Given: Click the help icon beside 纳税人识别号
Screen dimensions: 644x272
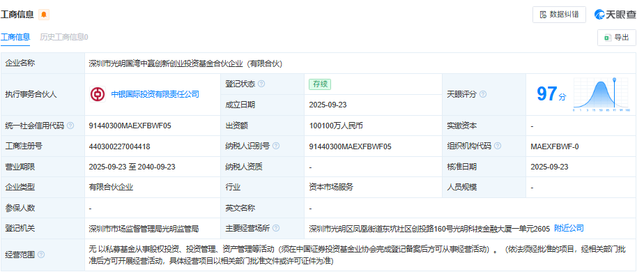Looking at the screenshot, I should pos(275,146).
